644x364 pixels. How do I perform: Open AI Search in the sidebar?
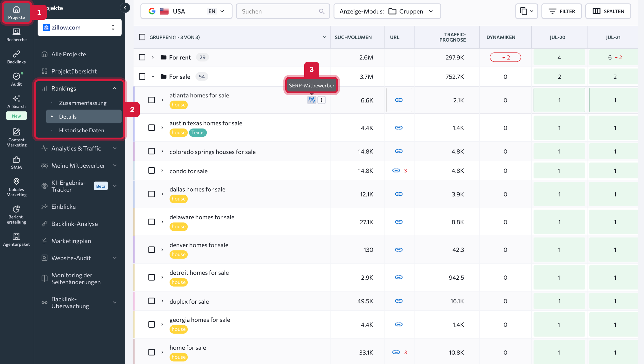click(16, 102)
